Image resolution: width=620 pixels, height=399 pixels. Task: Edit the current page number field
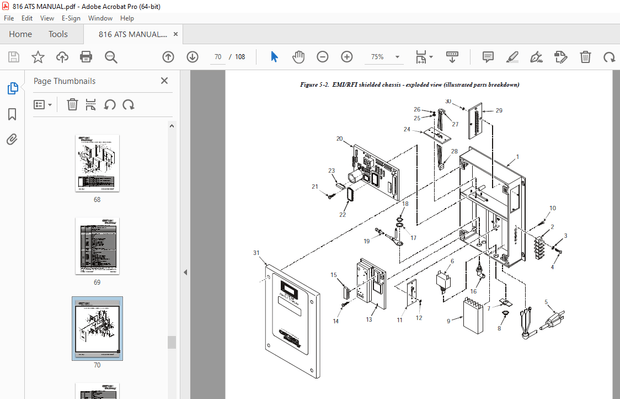click(218, 57)
